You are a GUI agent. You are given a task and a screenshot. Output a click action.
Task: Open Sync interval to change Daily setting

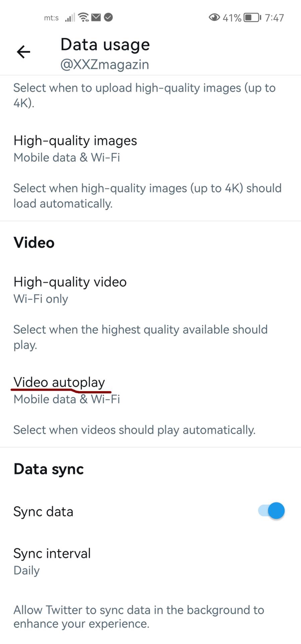click(x=52, y=560)
